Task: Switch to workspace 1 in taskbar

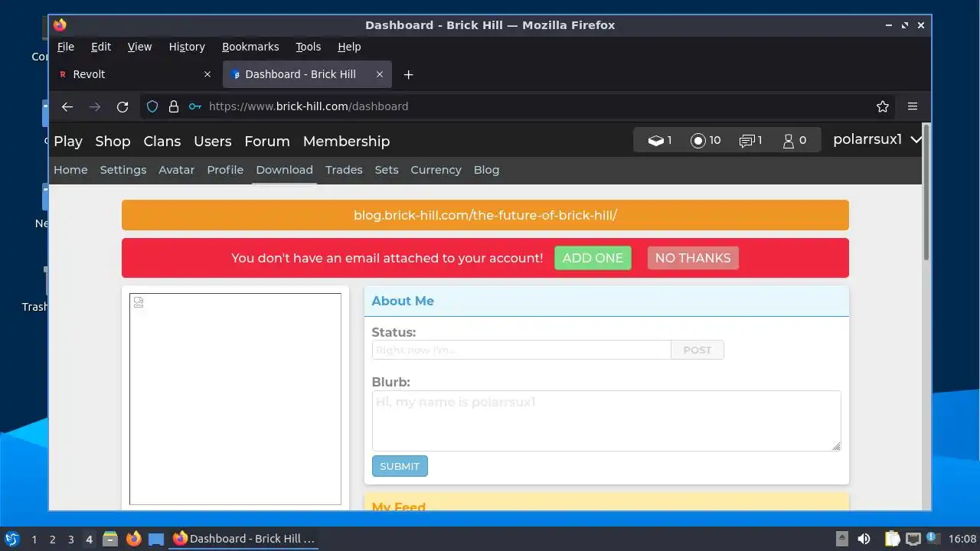Action: [34, 539]
